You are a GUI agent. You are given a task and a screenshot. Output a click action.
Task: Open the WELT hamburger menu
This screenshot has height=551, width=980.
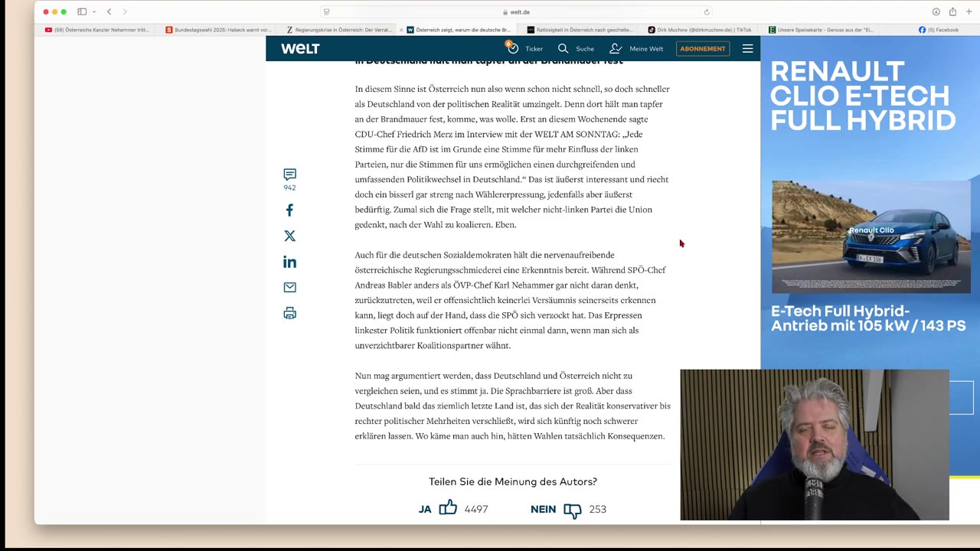point(748,48)
